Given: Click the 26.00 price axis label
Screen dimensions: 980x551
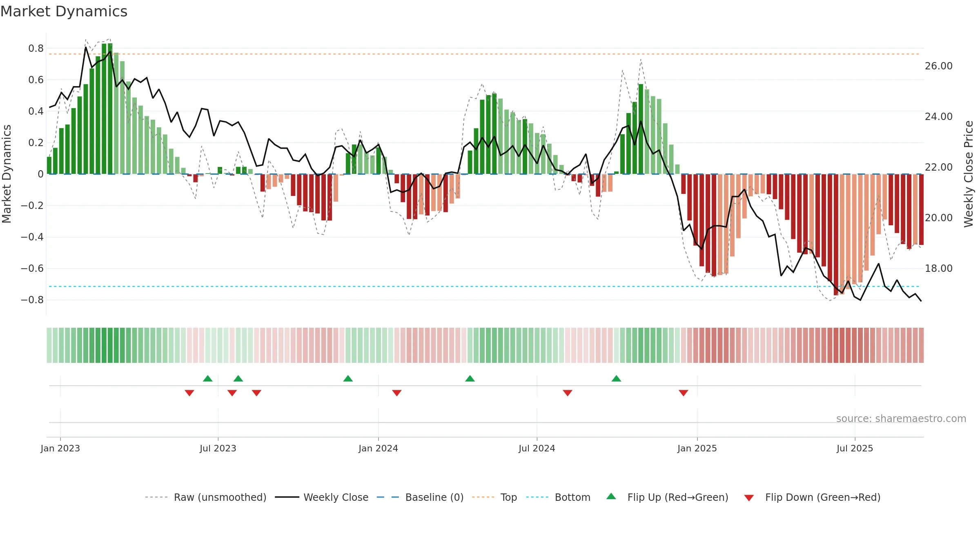Looking at the screenshot, I should 939,66.
